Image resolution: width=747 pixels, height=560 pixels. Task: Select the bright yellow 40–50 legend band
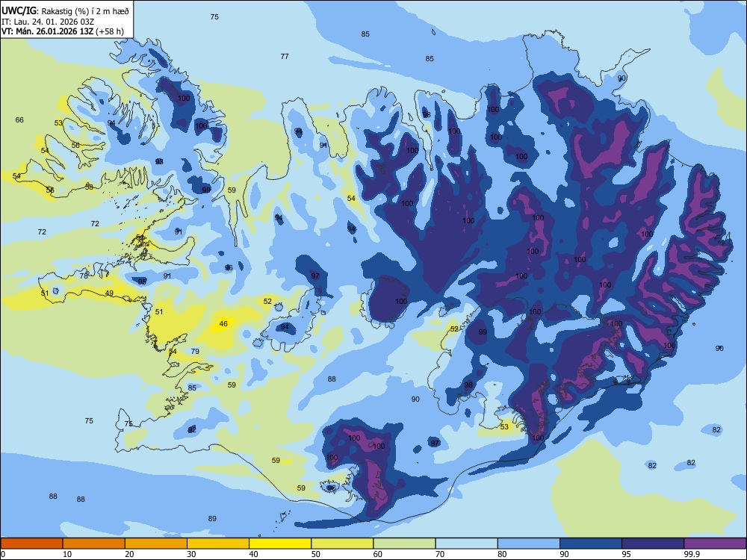pos(280,544)
